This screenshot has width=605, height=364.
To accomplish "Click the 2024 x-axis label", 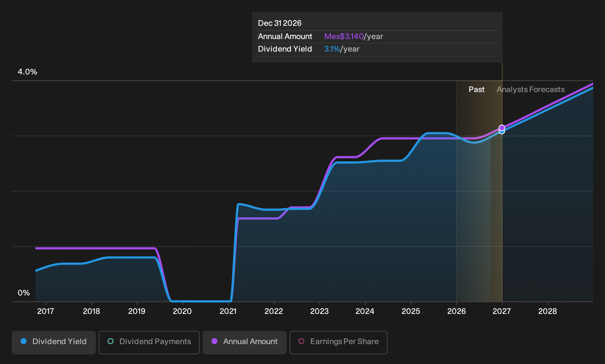I will point(365,311).
